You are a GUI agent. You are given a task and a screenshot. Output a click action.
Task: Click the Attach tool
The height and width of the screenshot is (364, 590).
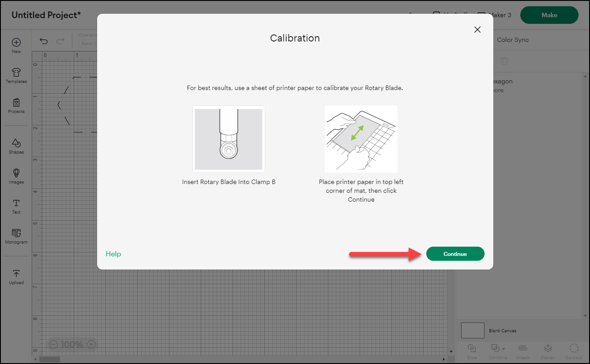[x=523, y=350]
